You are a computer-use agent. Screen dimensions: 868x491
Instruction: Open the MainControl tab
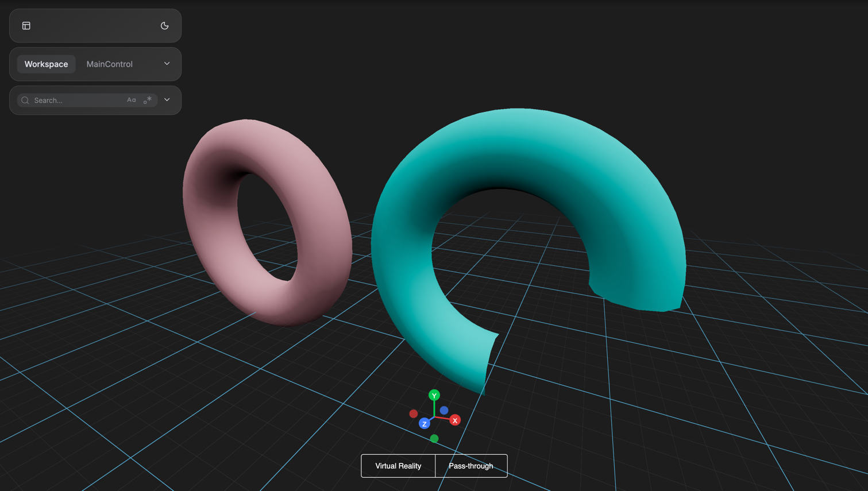coord(110,64)
